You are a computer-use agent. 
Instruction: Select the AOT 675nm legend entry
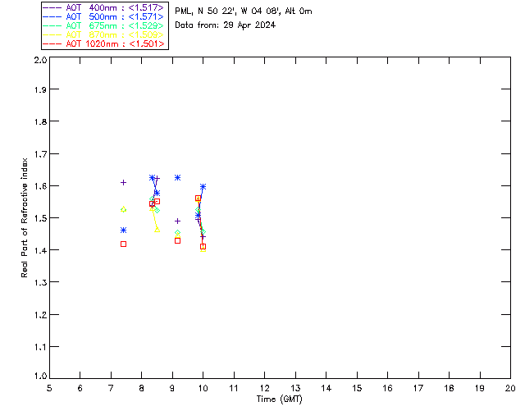[103, 25]
